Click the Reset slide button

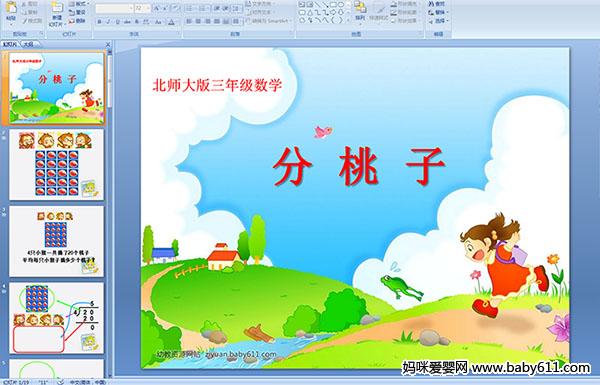click(x=78, y=12)
